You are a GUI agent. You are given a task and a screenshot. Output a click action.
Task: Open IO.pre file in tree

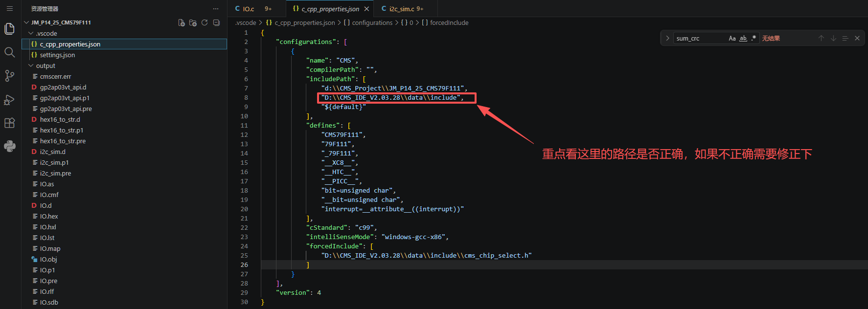[125, 281]
